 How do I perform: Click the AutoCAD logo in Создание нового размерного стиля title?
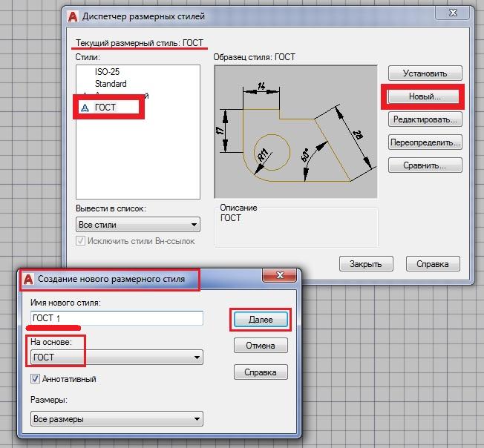click(x=29, y=279)
